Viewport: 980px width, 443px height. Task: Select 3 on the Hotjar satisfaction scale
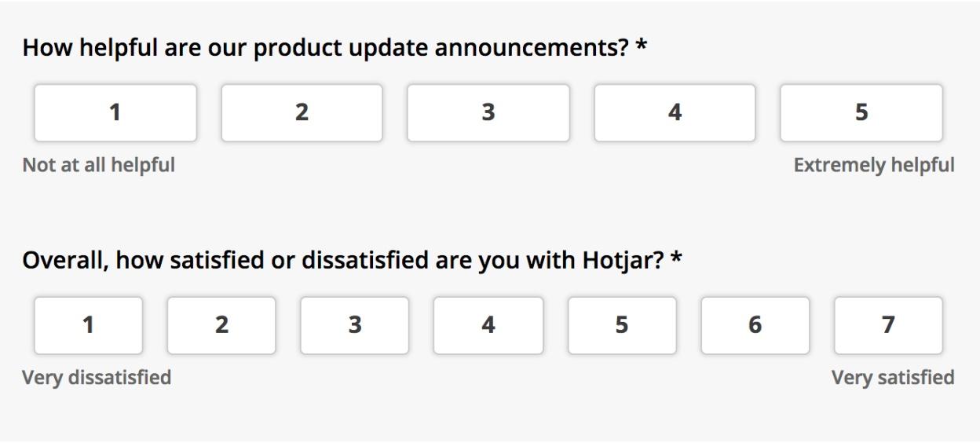point(355,325)
